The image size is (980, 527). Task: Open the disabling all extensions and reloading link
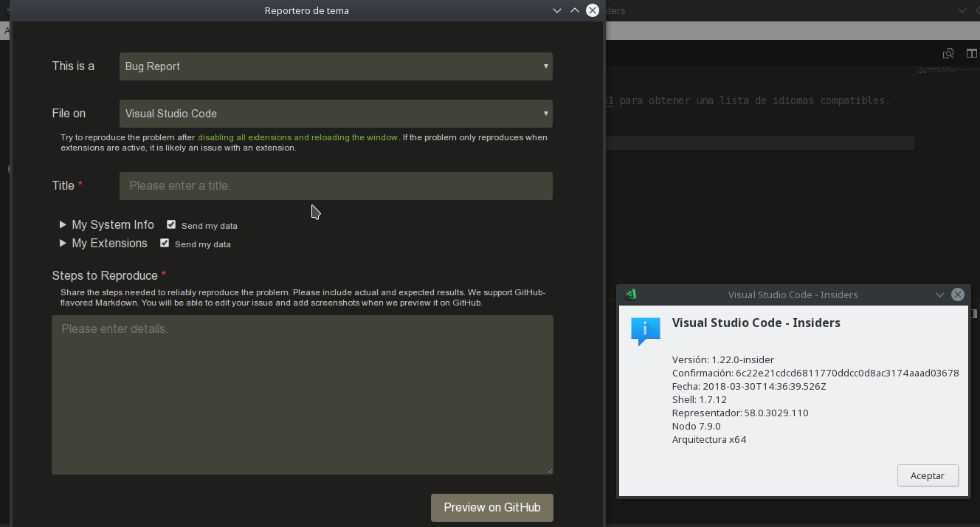pyautogui.click(x=297, y=137)
